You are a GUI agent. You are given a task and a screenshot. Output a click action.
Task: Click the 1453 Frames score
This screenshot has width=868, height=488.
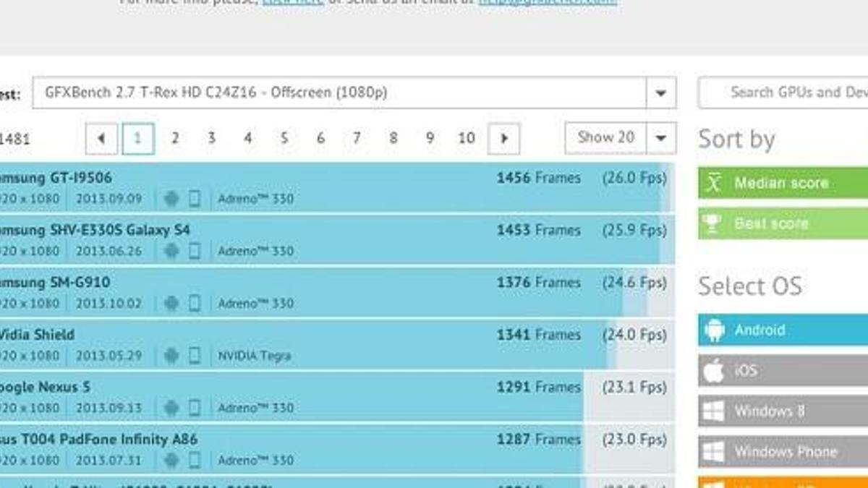pyautogui.click(x=538, y=230)
